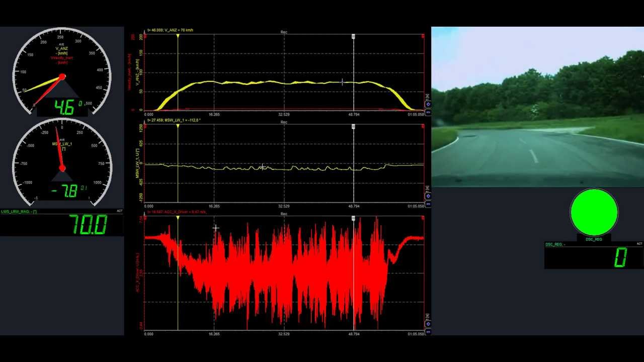Screen dimensions: 644x362
Task: Click the ACC_X_Driver y-axis label of the bottom graph
Action: [x=137, y=273]
